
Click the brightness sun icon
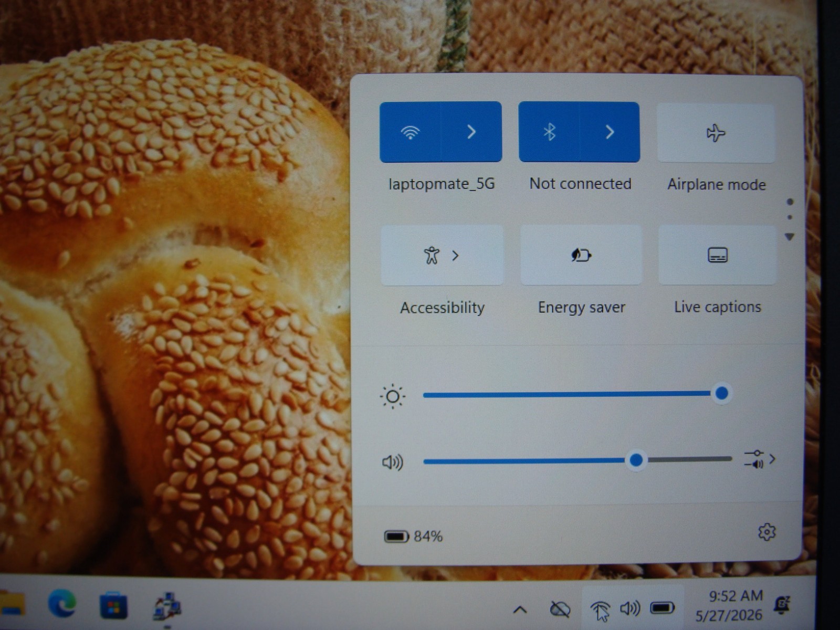click(392, 397)
